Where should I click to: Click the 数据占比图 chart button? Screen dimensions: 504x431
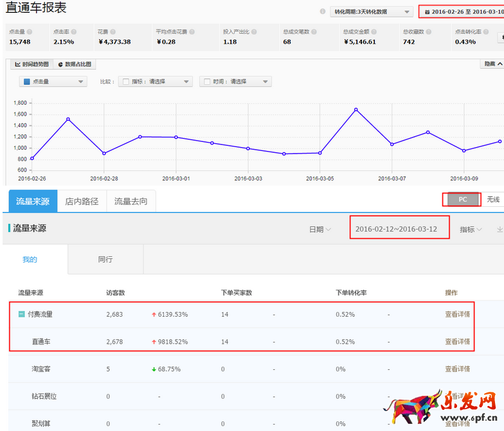(x=75, y=64)
